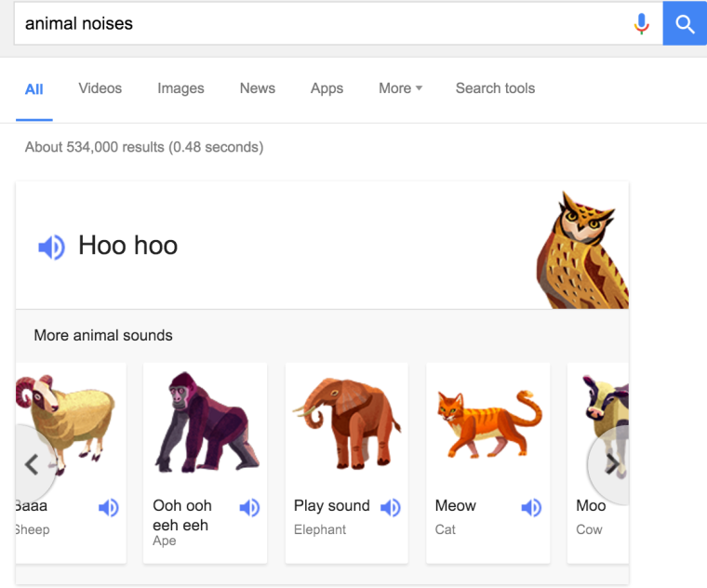Play the cat Meow sound
The image size is (707, 588).
click(531, 507)
